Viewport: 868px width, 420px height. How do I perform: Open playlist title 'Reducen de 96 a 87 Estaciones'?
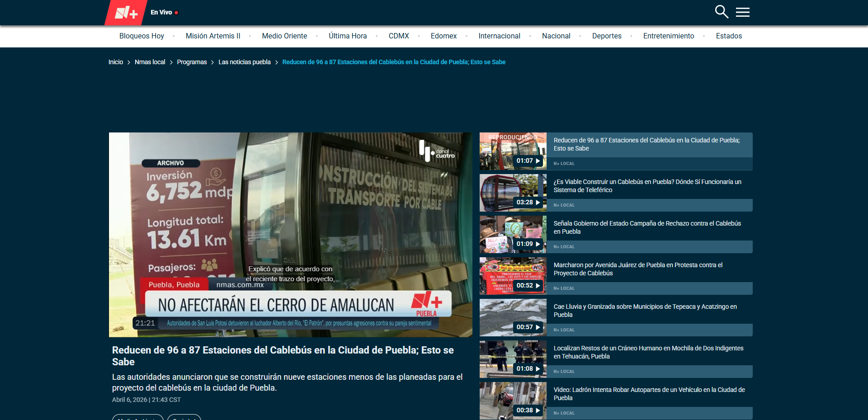(646, 144)
